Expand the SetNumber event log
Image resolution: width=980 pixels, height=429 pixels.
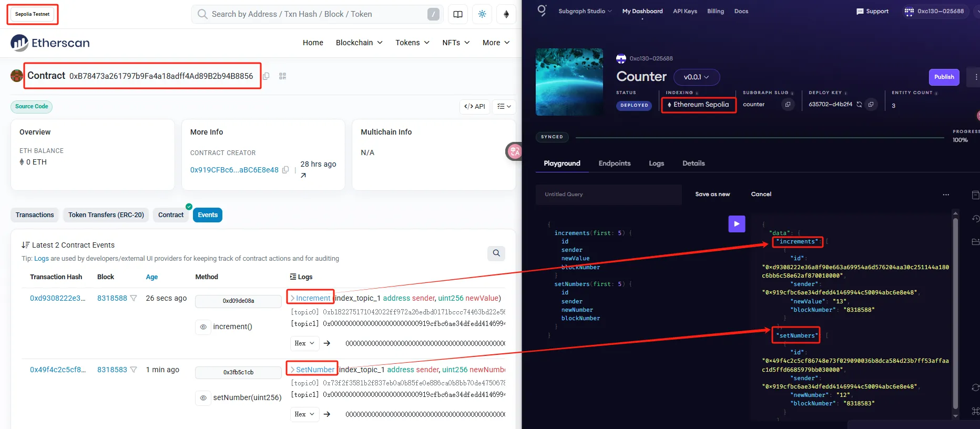(312, 370)
